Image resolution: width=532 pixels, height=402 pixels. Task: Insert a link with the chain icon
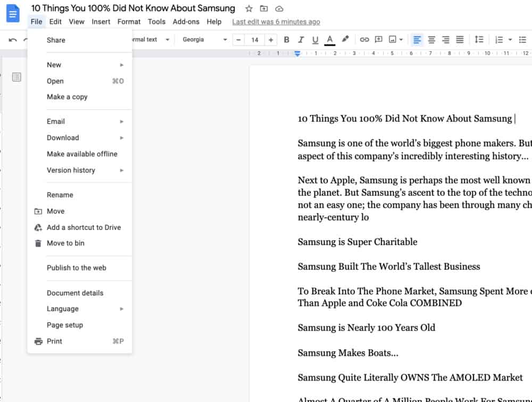[x=364, y=40]
